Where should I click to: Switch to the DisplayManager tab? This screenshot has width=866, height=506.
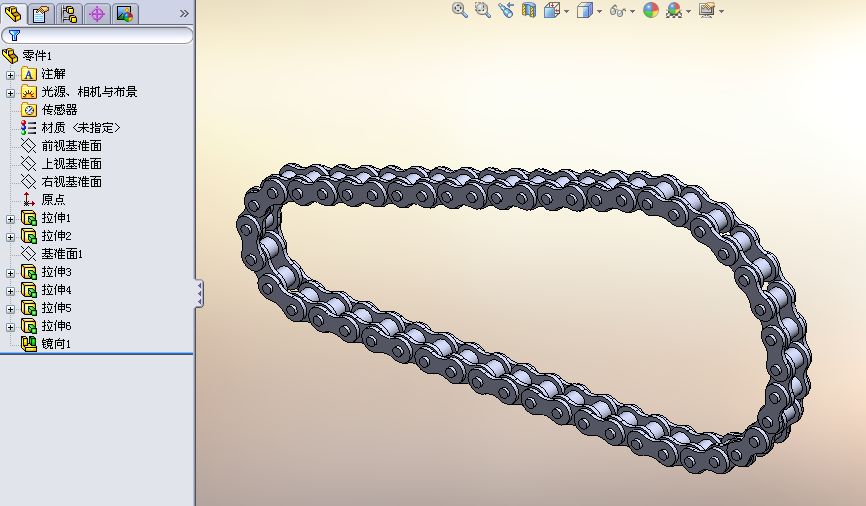tap(125, 13)
